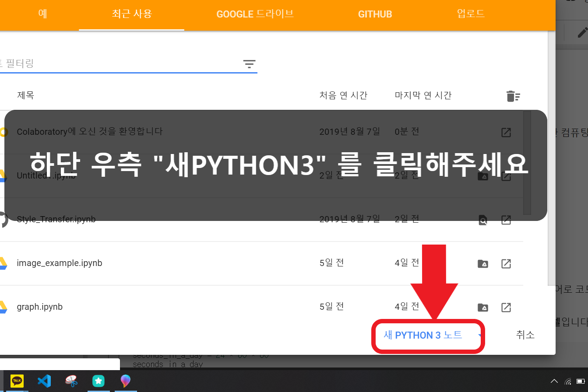This screenshot has height=392, width=588.
Task: Open the teal star app in taskbar
Action: point(99,381)
